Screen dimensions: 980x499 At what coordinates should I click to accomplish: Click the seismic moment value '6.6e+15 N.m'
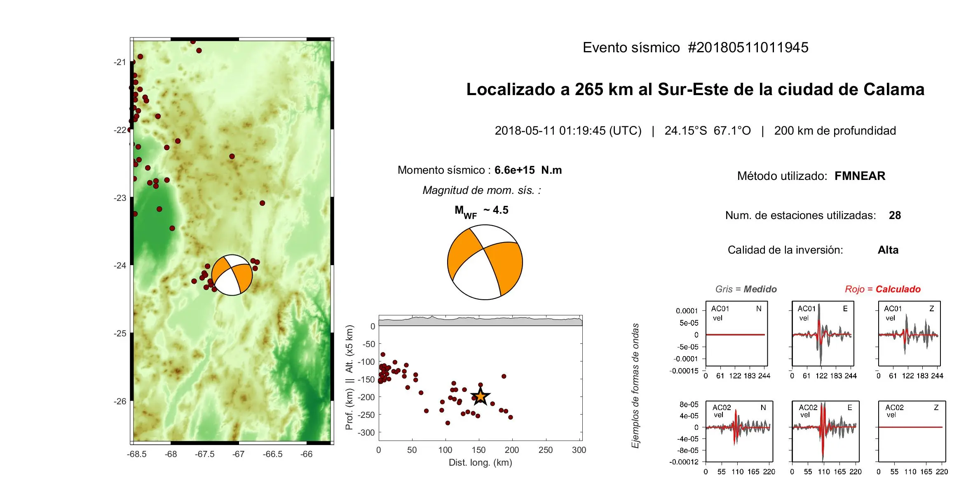tap(528, 170)
